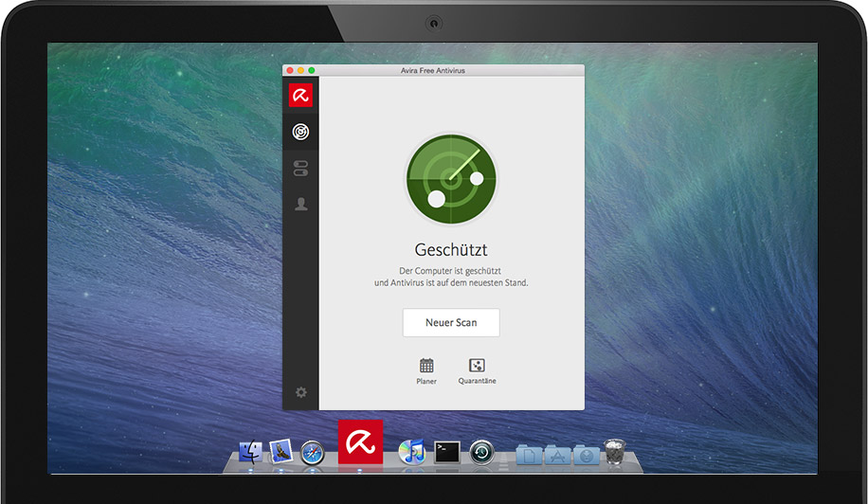Open iTunes from the dock
Image resolution: width=868 pixels, height=504 pixels.
coord(412,452)
